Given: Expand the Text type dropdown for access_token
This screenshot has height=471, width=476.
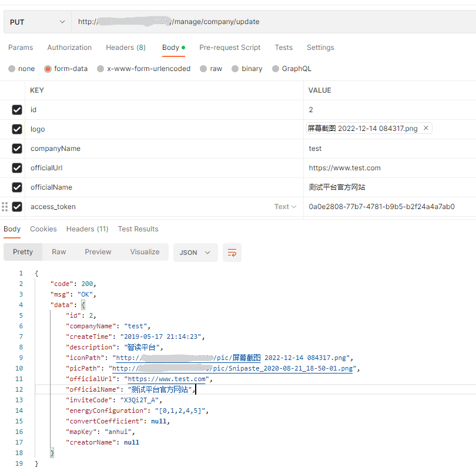Looking at the screenshot, I should coord(285,207).
